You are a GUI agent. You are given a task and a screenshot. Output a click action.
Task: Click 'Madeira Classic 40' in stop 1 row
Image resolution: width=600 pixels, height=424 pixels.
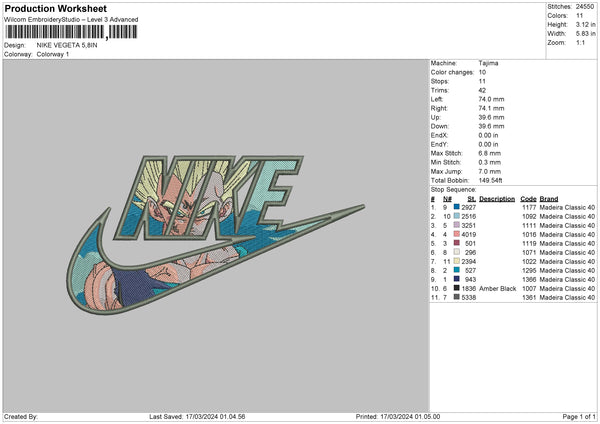(x=567, y=207)
